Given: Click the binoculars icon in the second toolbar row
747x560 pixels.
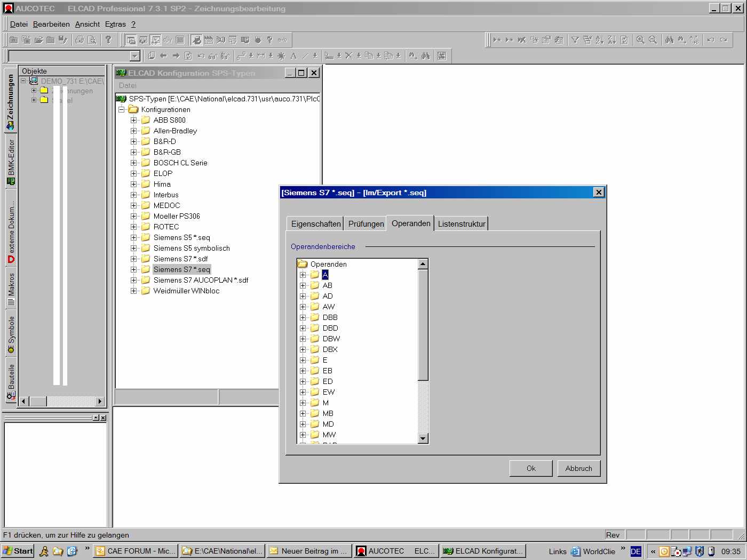Looking at the screenshot, I should pyautogui.click(x=425, y=55).
